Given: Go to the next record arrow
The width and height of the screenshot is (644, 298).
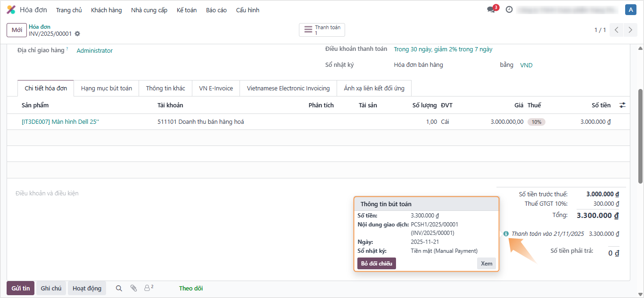Looking at the screenshot, I should [x=630, y=30].
